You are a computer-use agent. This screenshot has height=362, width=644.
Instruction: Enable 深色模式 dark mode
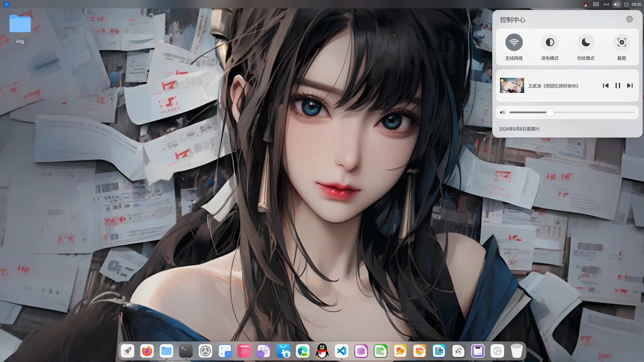[550, 43]
